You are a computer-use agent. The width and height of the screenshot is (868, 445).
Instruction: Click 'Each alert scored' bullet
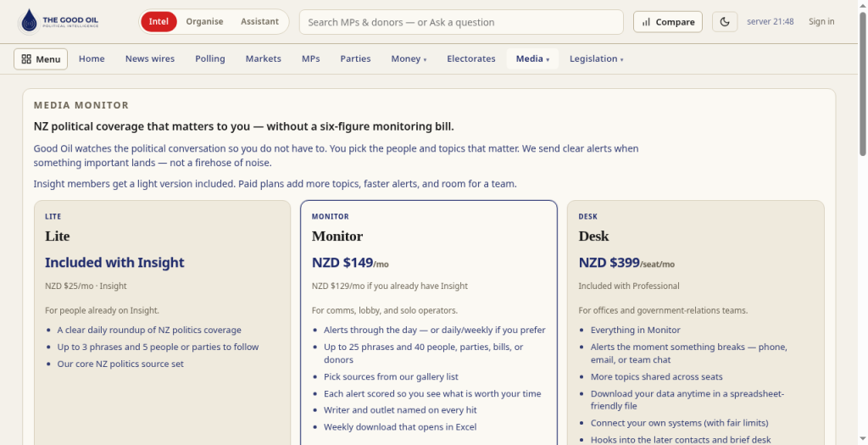tap(432, 394)
